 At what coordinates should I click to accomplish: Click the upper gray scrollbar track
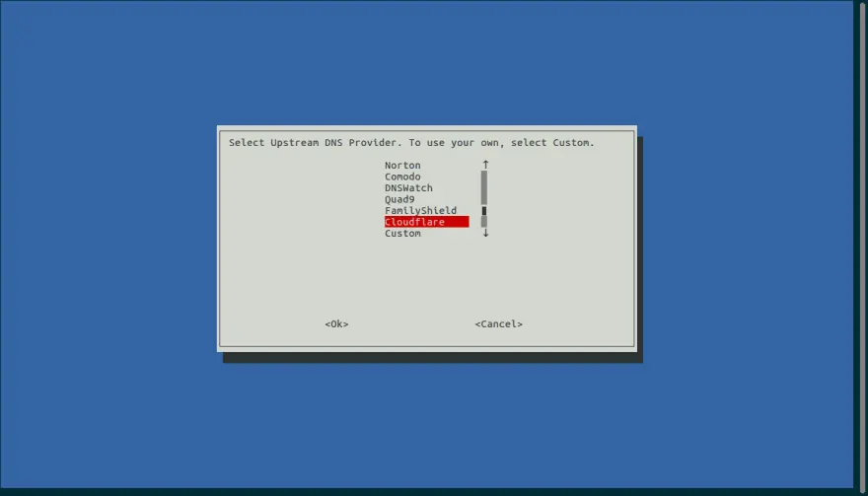[x=484, y=186]
